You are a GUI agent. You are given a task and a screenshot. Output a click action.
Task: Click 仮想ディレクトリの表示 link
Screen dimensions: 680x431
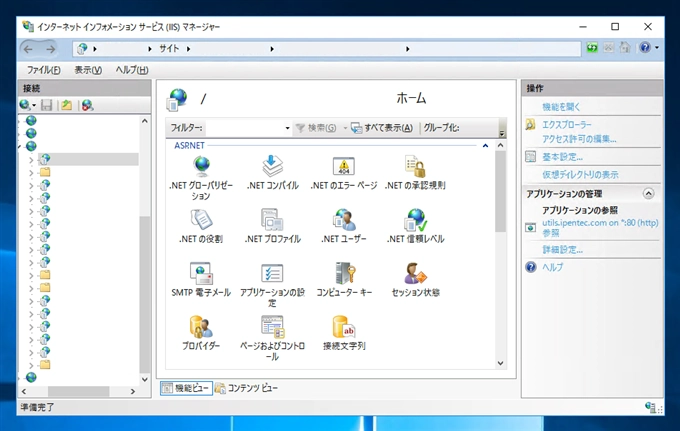point(580,175)
